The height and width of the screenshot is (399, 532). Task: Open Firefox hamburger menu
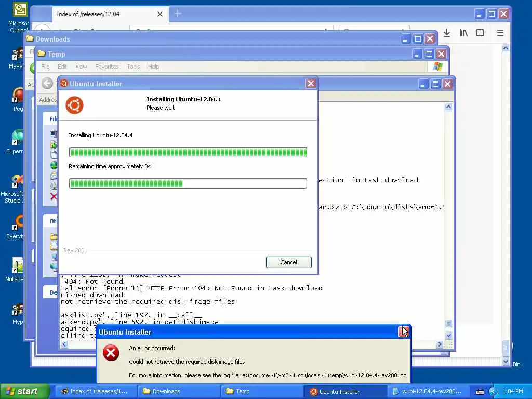click(x=500, y=33)
